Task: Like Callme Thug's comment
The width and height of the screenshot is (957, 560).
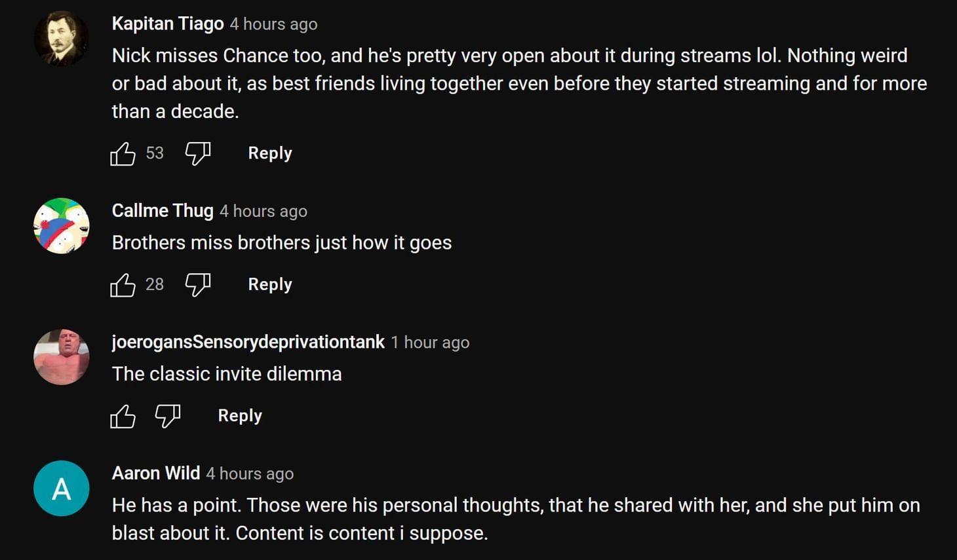Action: point(123,285)
